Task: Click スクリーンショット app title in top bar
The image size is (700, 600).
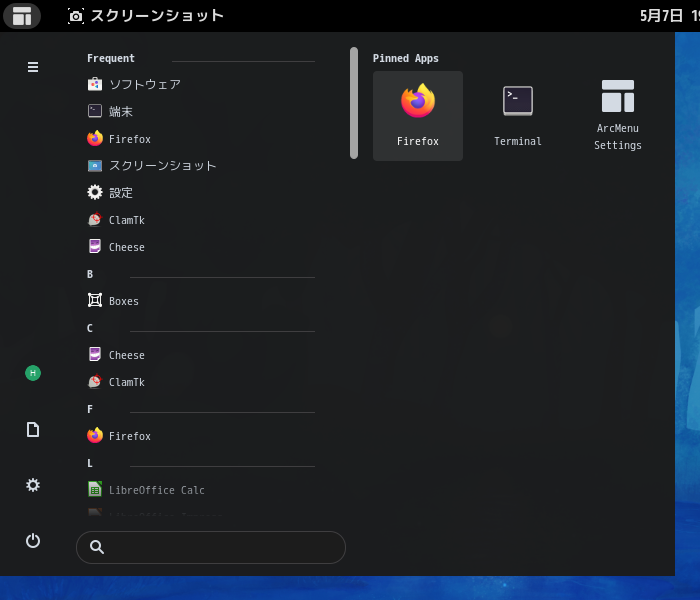Action: click(146, 16)
